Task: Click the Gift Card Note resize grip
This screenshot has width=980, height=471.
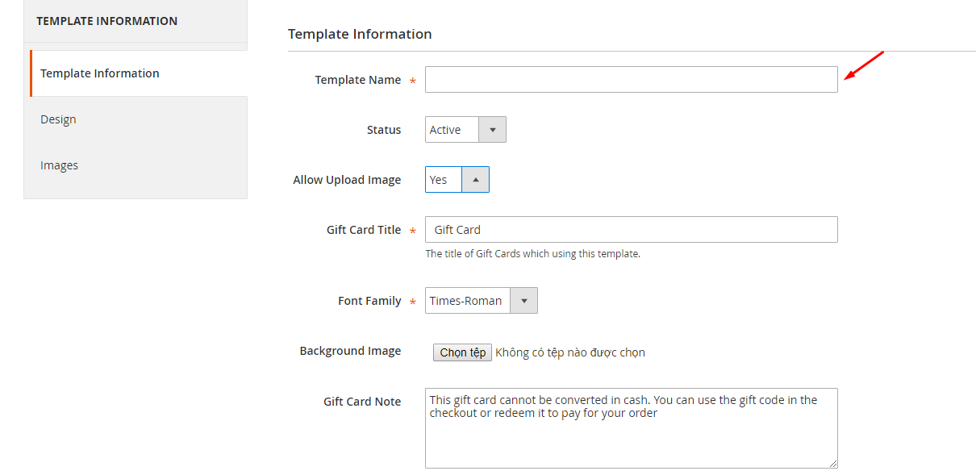Action: [832, 463]
